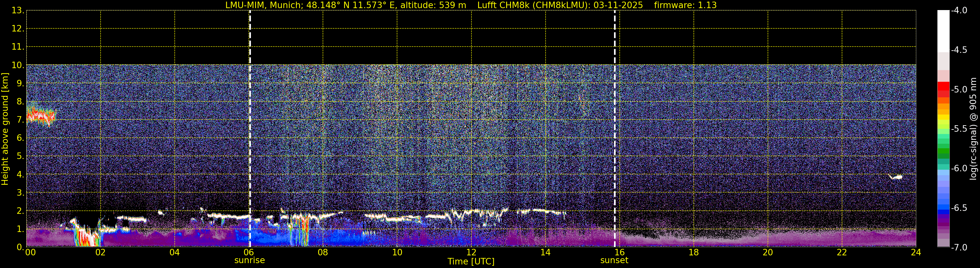Click the height-axis tick label "3."
980x268 pixels.
pos(20,193)
